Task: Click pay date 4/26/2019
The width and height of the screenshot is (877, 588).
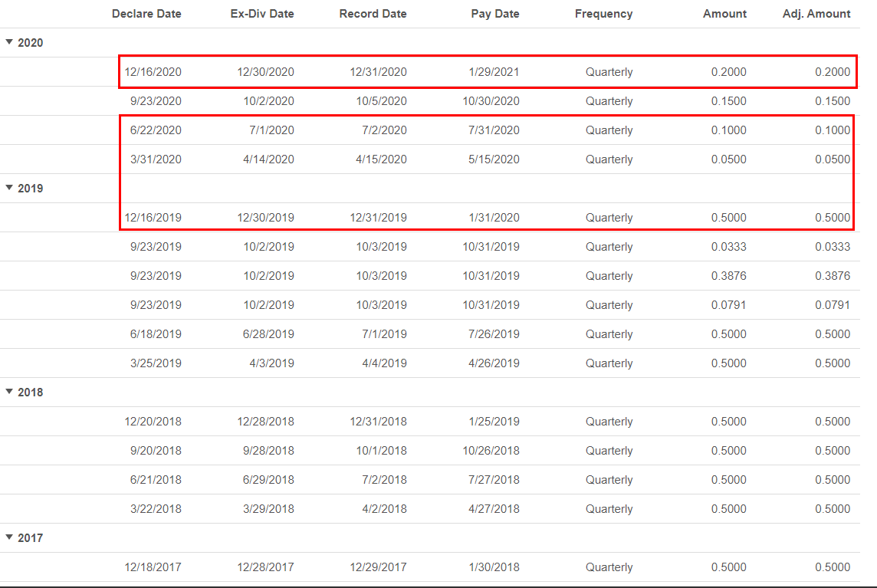Action: tap(494, 363)
